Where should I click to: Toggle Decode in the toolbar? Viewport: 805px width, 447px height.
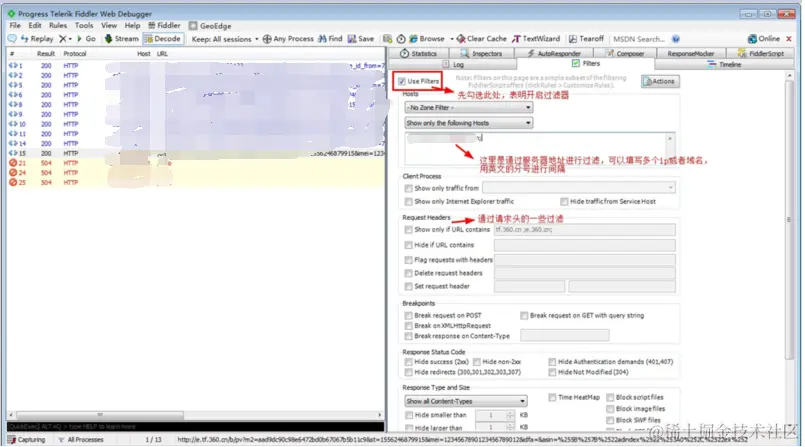click(x=163, y=39)
